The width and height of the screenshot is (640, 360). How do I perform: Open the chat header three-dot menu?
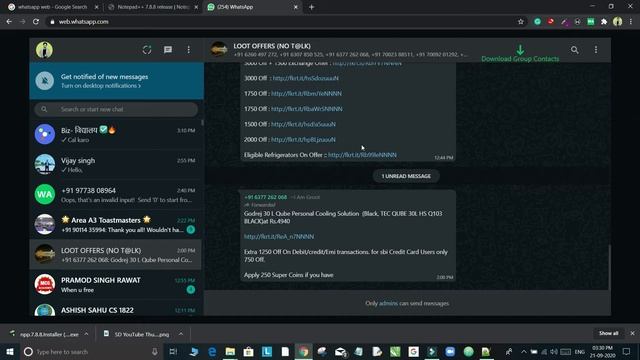tap(596, 50)
